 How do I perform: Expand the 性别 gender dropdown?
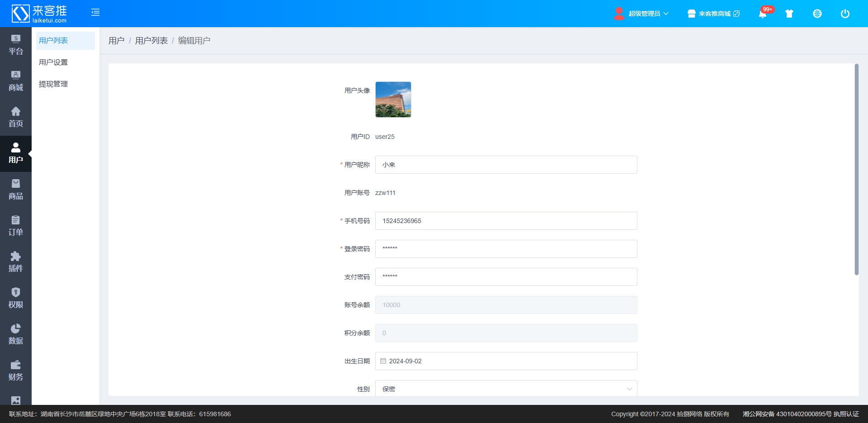(x=506, y=389)
